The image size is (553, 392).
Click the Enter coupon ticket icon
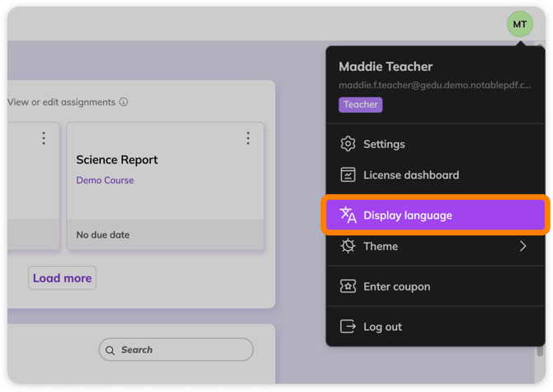pos(347,286)
